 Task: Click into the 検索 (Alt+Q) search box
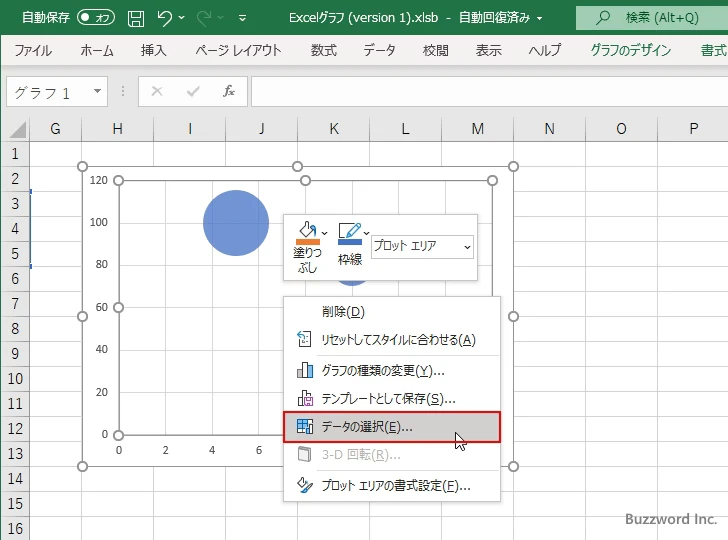(x=652, y=18)
